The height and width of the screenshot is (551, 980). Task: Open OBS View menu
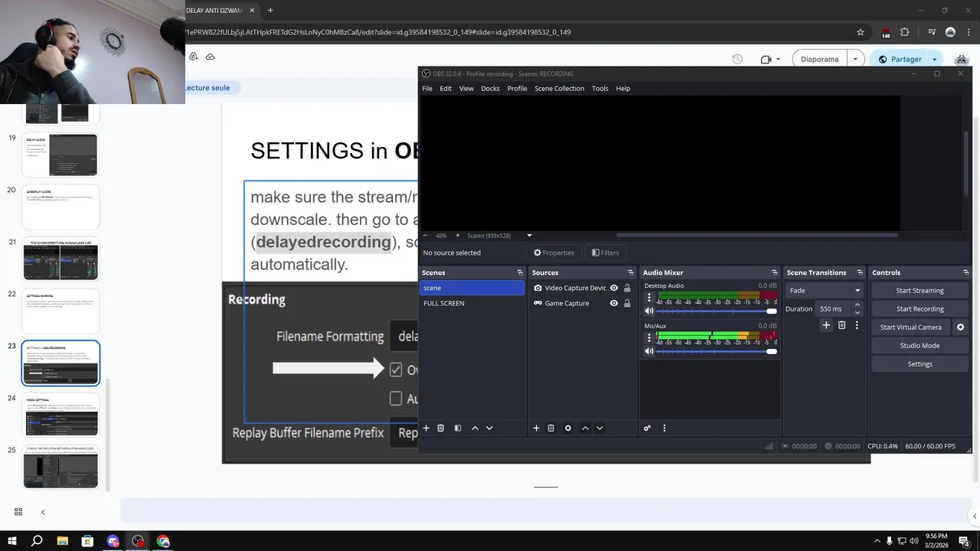pyautogui.click(x=466, y=89)
